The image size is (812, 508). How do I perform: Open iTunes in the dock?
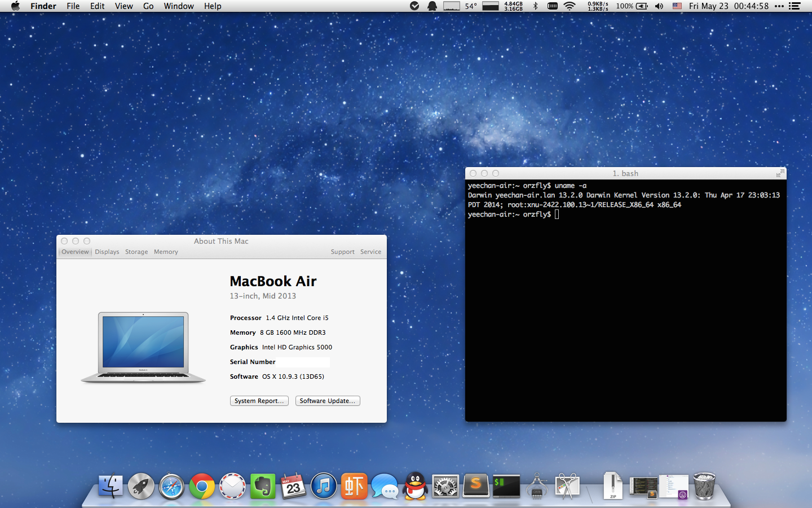(x=324, y=486)
